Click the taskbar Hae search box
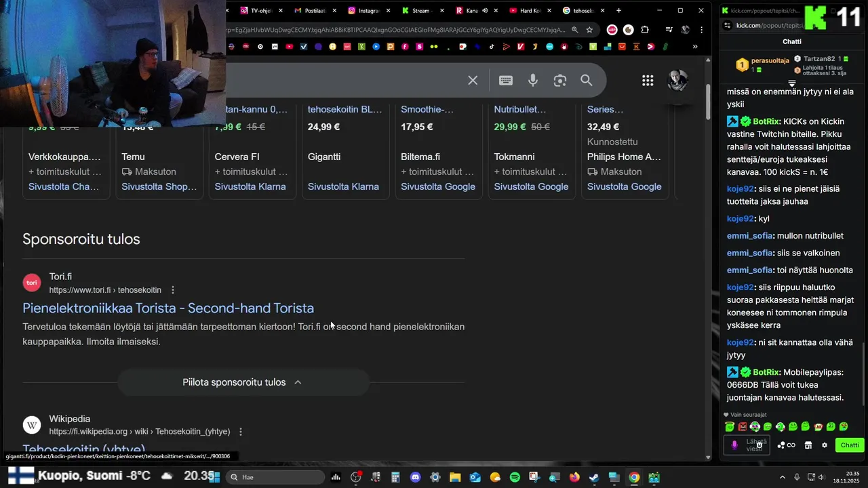Image resolution: width=868 pixels, height=488 pixels. (274, 477)
